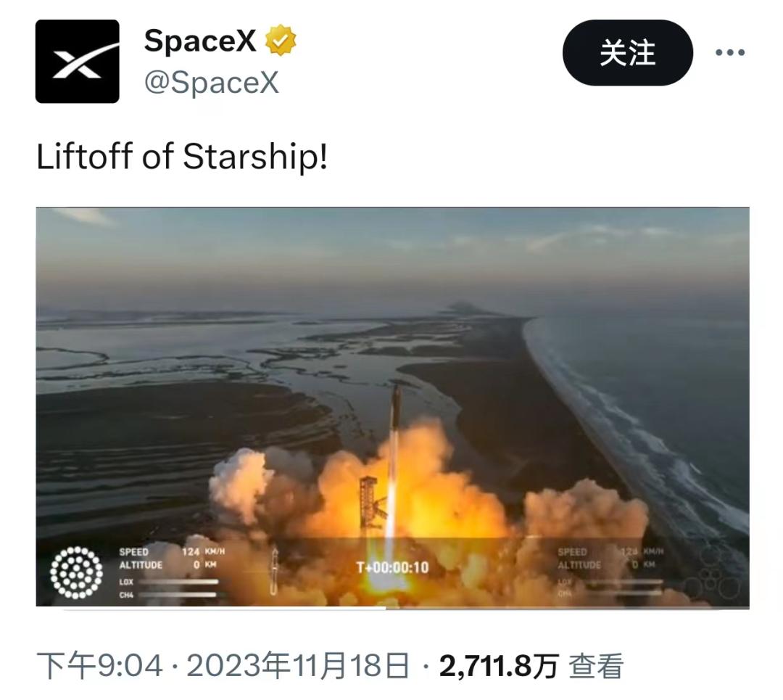Click the booster ALTITUDE 0 KM readout
The image size is (783, 700).
tap(167, 565)
